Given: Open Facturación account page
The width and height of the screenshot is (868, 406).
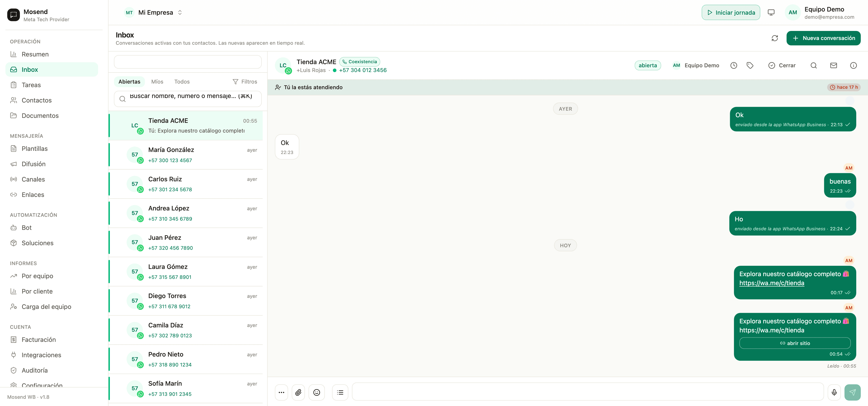Looking at the screenshot, I should (x=52, y=339).
